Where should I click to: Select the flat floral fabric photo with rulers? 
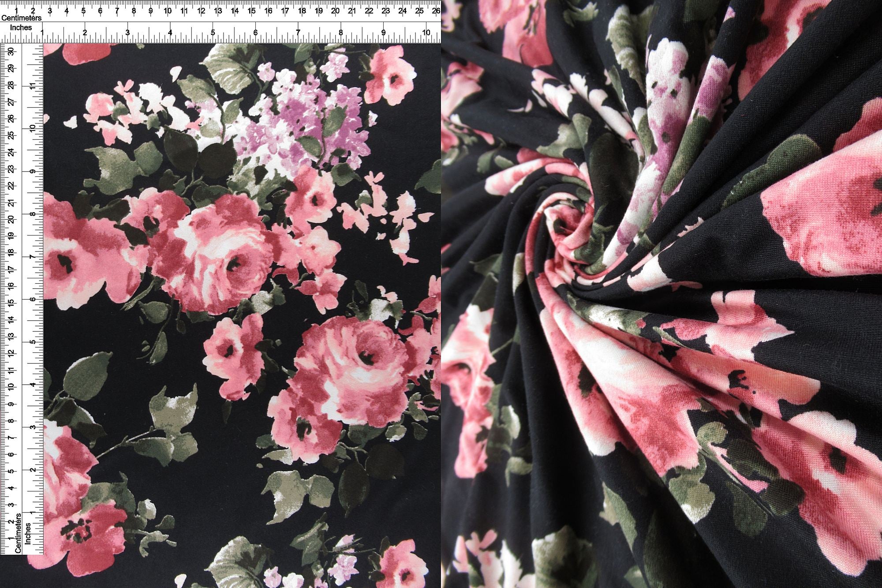point(220,294)
